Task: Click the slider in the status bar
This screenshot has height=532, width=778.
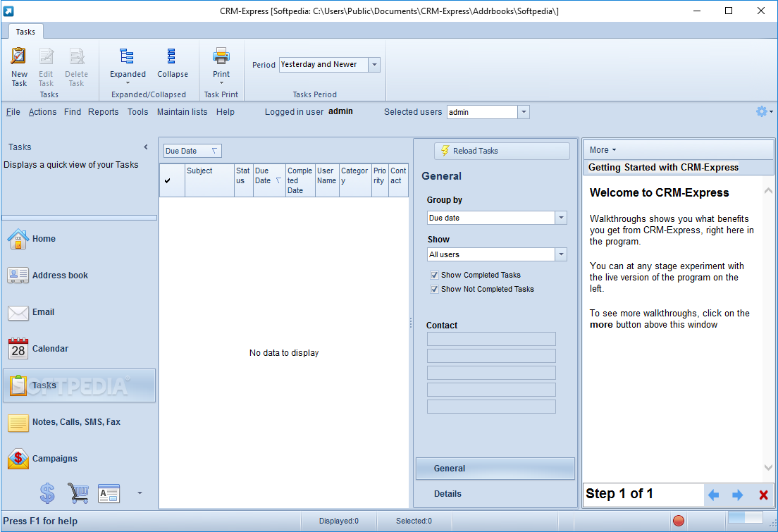Action: pos(745,518)
